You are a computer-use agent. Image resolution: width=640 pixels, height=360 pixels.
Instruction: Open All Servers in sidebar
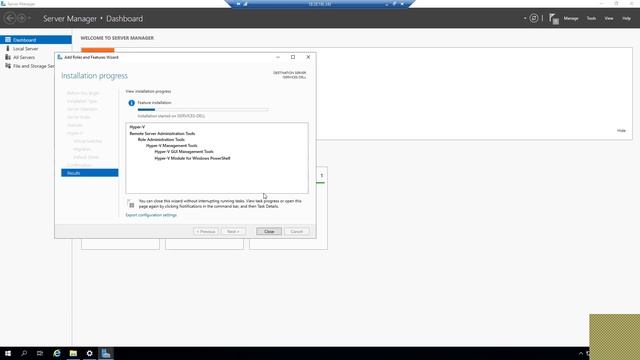click(24, 57)
